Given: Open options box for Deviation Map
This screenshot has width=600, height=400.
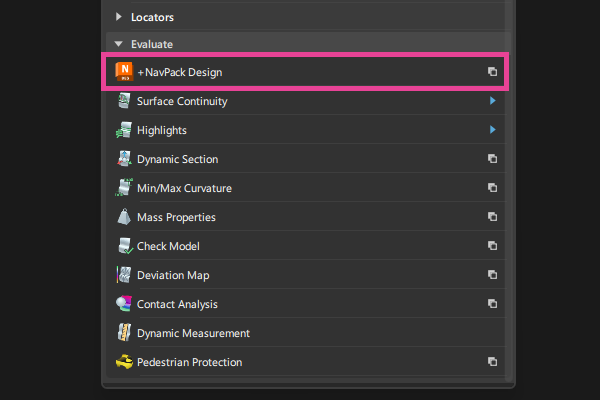Looking at the screenshot, I should click(x=492, y=274).
